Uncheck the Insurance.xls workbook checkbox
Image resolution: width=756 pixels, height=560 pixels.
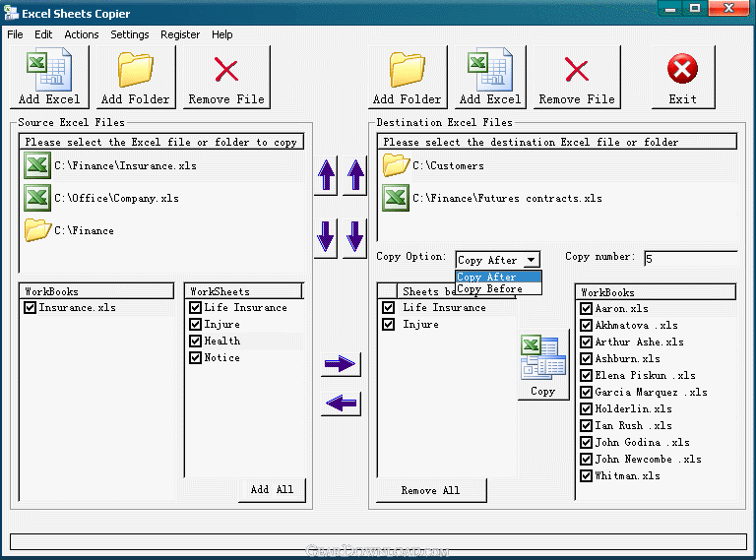tap(30, 307)
